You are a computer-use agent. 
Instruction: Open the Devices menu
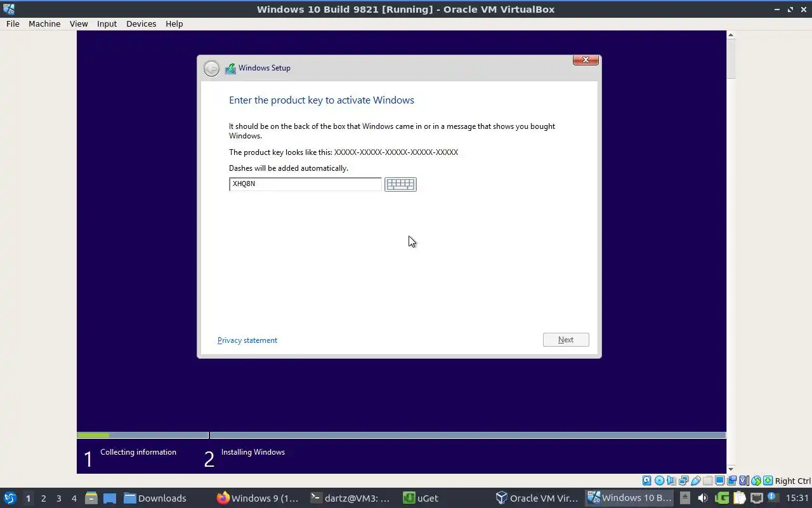click(x=141, y=23)
